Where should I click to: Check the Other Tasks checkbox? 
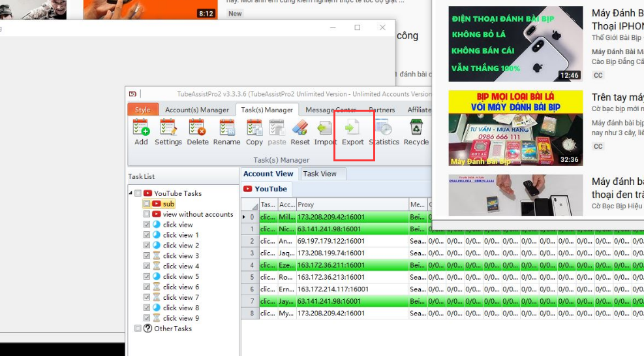[138, 329]
